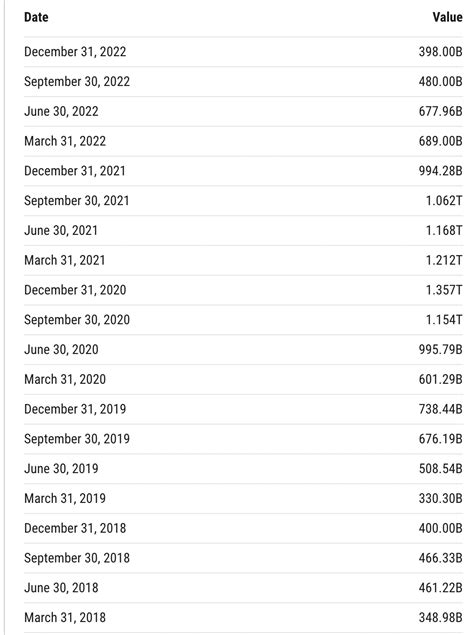Click the 689.00B value

point(440,141)
